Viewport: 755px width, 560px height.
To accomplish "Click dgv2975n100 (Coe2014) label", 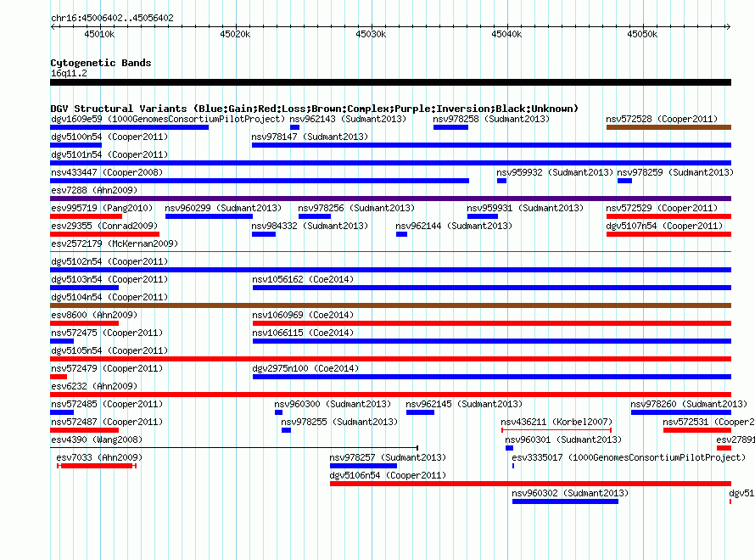I will [305, 368].
